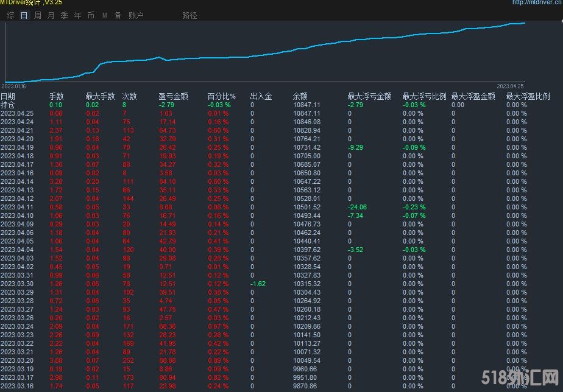Select the 2023.04.11 date row

click(x=17, y=207)
